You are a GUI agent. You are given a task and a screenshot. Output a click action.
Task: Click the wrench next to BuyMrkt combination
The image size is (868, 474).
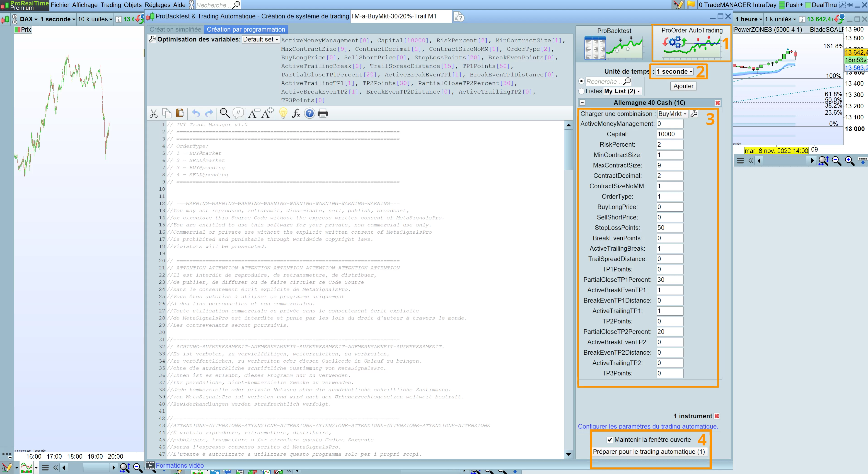(694, 114)
